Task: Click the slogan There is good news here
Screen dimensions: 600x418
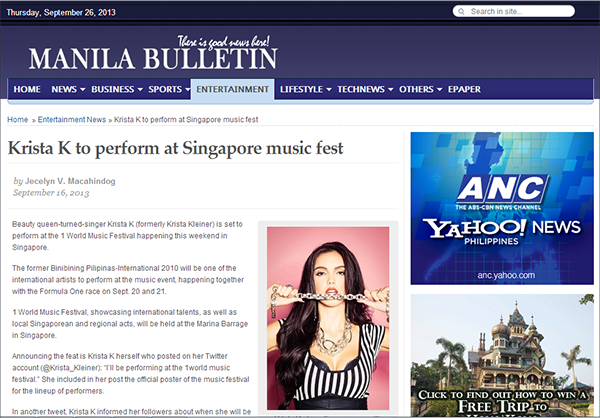Action: 224,42
